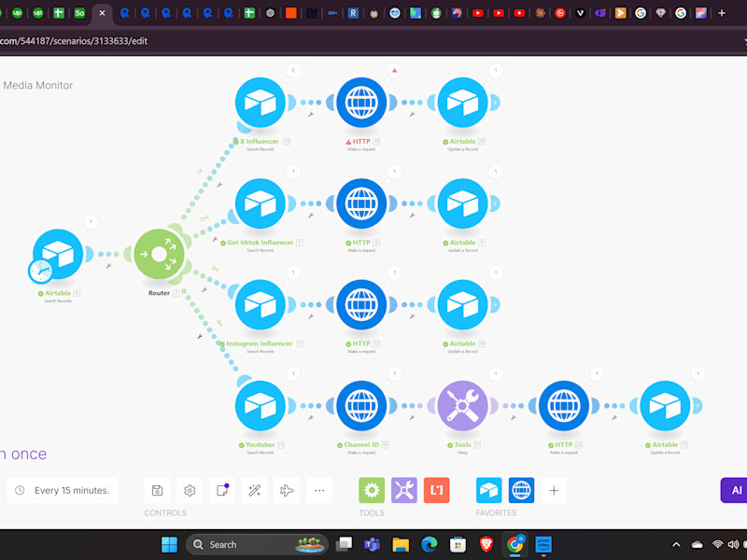
Task: Open File Explorer from taskbar
Action: 401,544
